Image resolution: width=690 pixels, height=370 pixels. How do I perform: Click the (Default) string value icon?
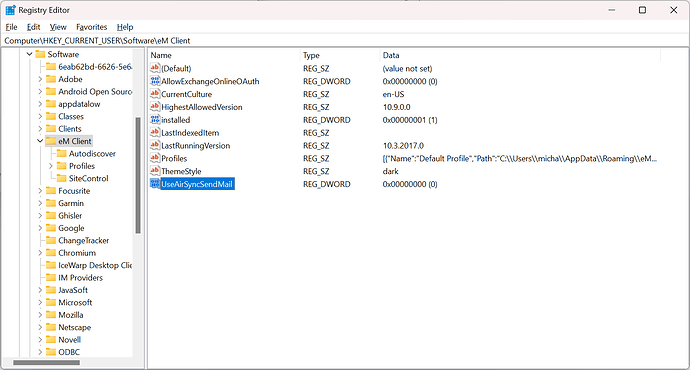tap(155, 68)
